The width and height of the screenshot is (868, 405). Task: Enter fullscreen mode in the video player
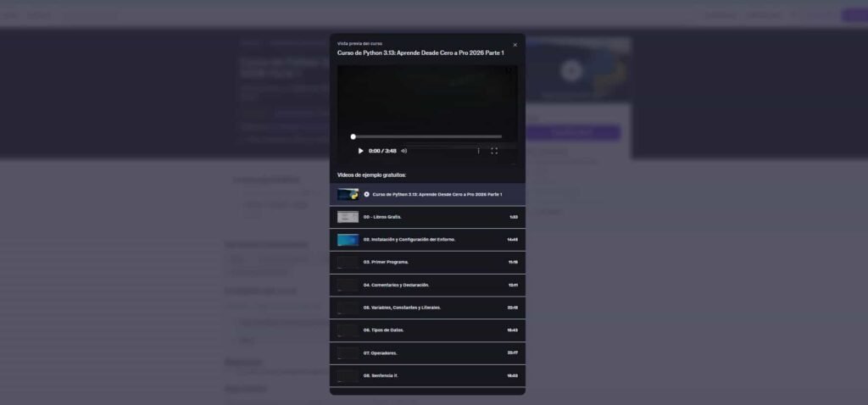coord(494,151)
